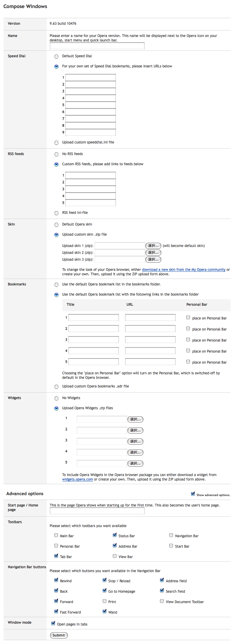Open download a new skin from My Opera link
The height and width of the screenshot is (644, 235).
tap(184, 270)
